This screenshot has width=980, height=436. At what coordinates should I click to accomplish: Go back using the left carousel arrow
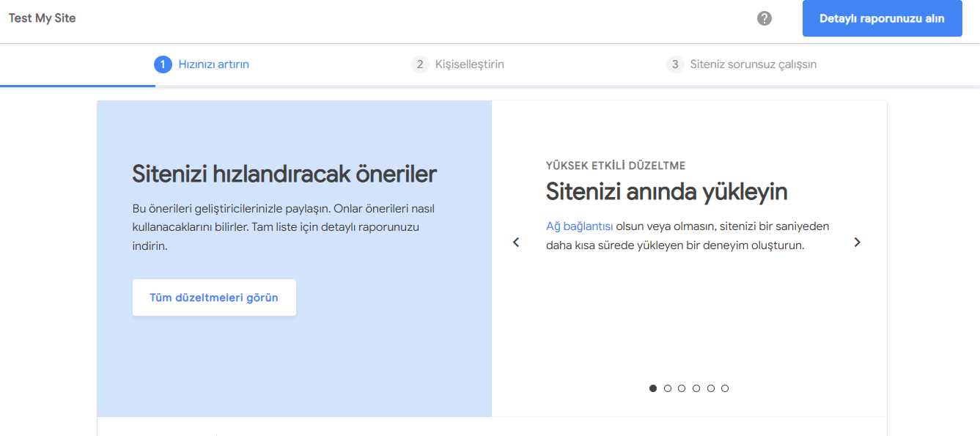pos(515,242)
